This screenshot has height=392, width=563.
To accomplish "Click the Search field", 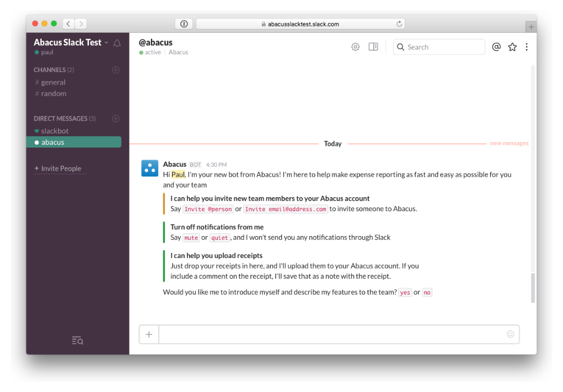I will click(x=439, y=47).
